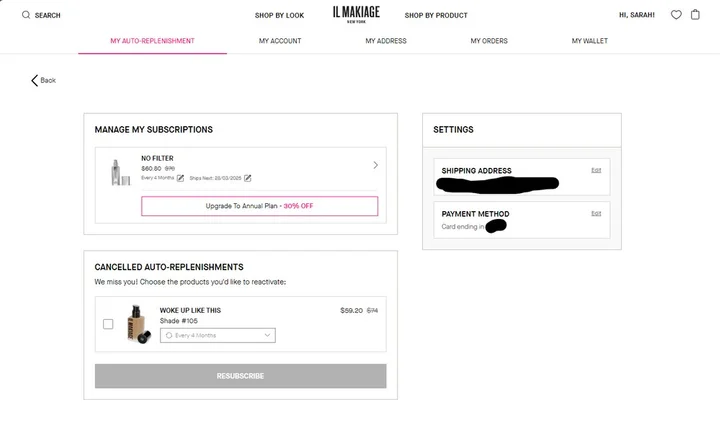Open the wishlist heart icon
This screenshot has width=720, height=441.
(676, 15)
